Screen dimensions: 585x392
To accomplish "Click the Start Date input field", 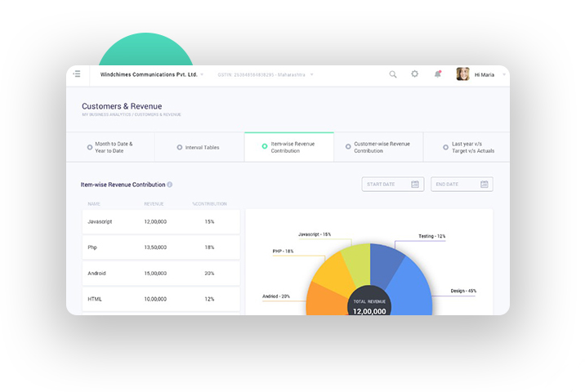I will [x=386, y=185].
